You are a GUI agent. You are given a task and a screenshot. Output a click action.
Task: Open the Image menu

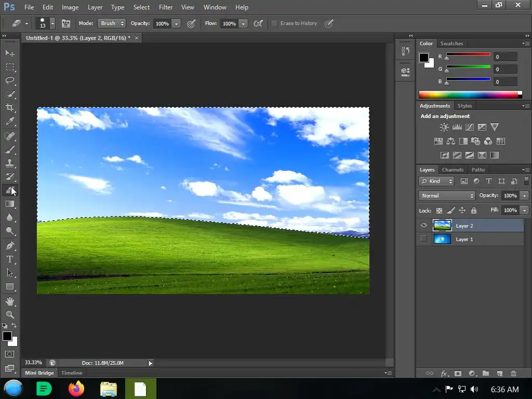coord(70,7)
